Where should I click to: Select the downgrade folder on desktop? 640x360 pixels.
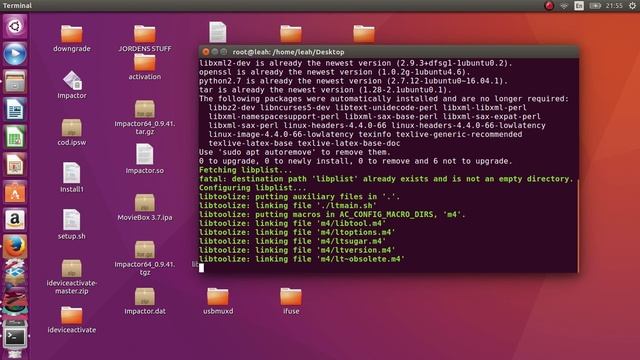(71, 38)
